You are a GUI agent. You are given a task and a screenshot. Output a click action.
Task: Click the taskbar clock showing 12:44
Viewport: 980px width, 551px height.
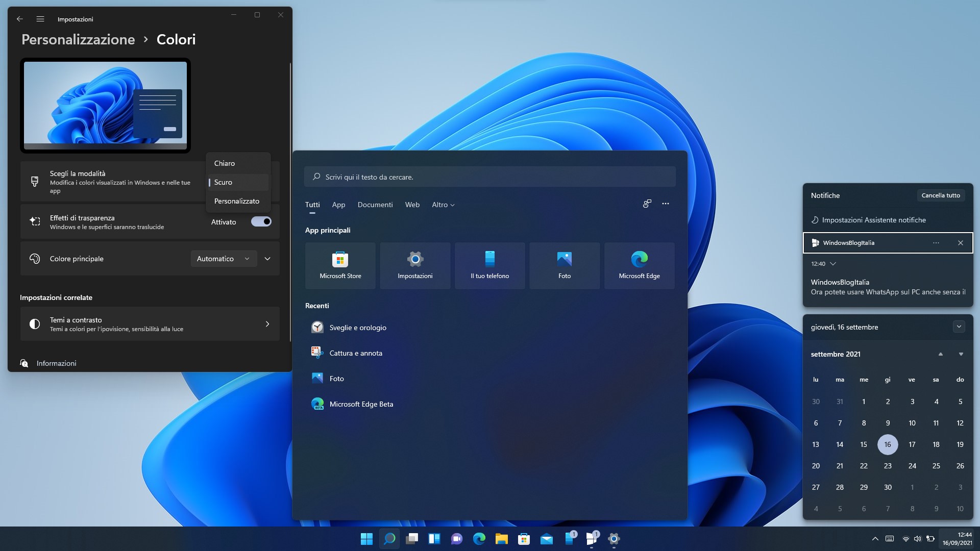coord(958,539)
